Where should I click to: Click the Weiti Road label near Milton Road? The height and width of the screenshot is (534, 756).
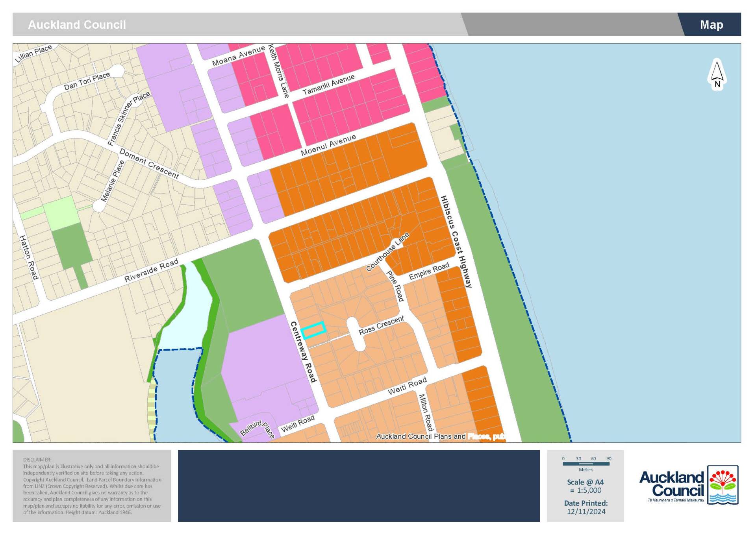pos(407,386)
